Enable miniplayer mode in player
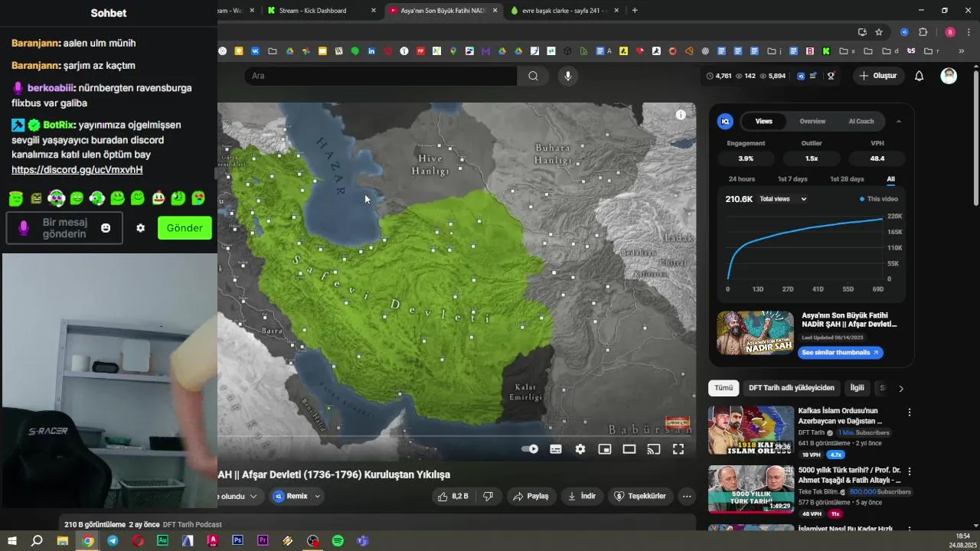 (605, 449)
